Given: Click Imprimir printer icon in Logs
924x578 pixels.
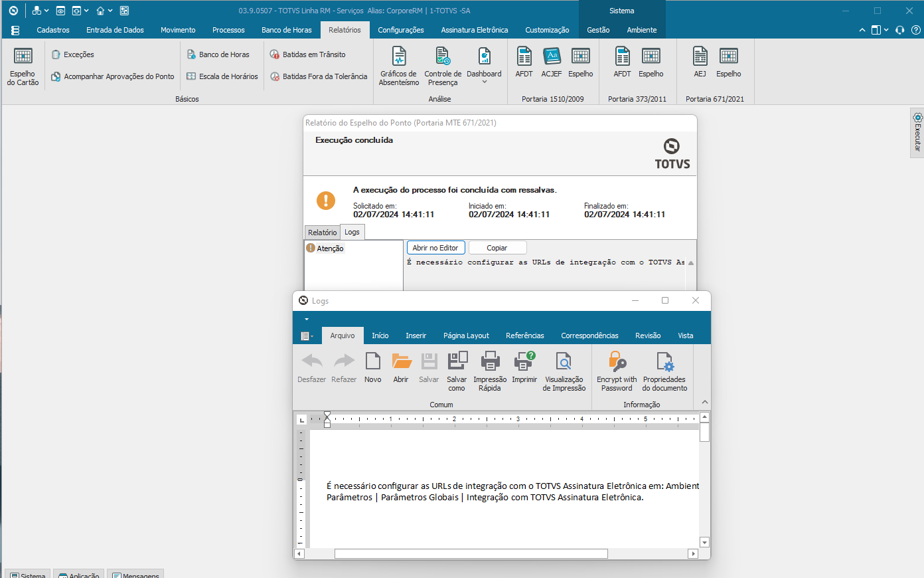Looking at the screenshot, I should pyautogui.click(x=524, y=367).
